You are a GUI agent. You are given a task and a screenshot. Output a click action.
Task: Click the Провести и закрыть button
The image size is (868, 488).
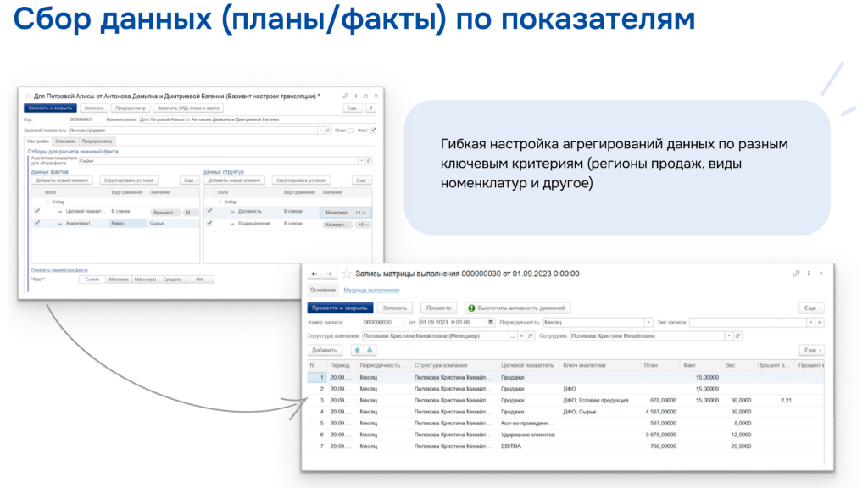pyautogui.click(x=340, y=308)
